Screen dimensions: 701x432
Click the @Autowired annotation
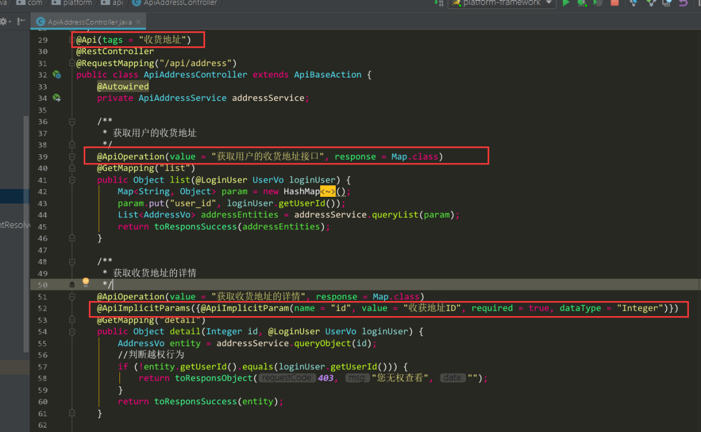[x=123, y=86]
